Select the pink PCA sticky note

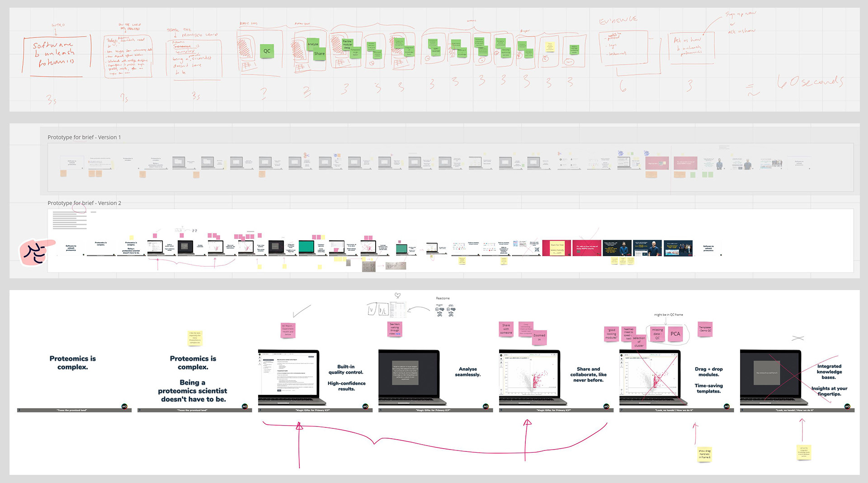pos(675,334)
